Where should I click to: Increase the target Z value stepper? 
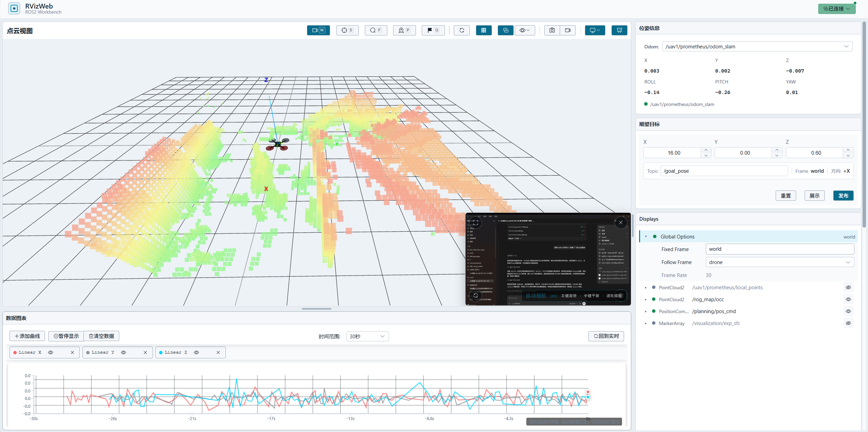848,150
